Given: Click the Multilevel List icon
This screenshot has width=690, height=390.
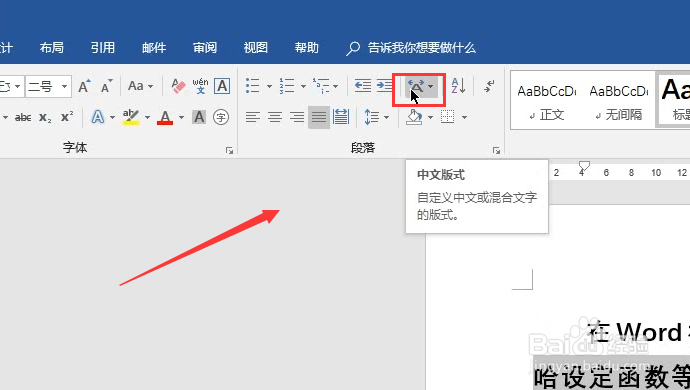Looking at the screenshot, I should click(x=321, y=86).
